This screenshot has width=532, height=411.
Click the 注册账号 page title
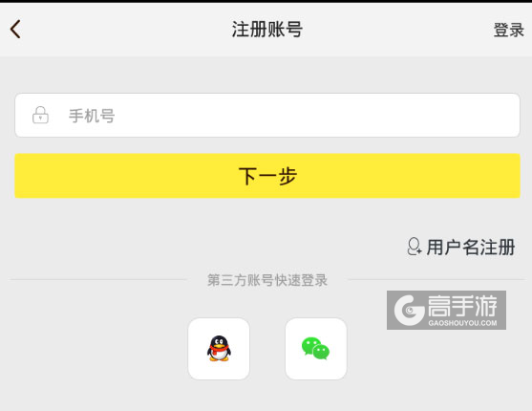[267, 30]
